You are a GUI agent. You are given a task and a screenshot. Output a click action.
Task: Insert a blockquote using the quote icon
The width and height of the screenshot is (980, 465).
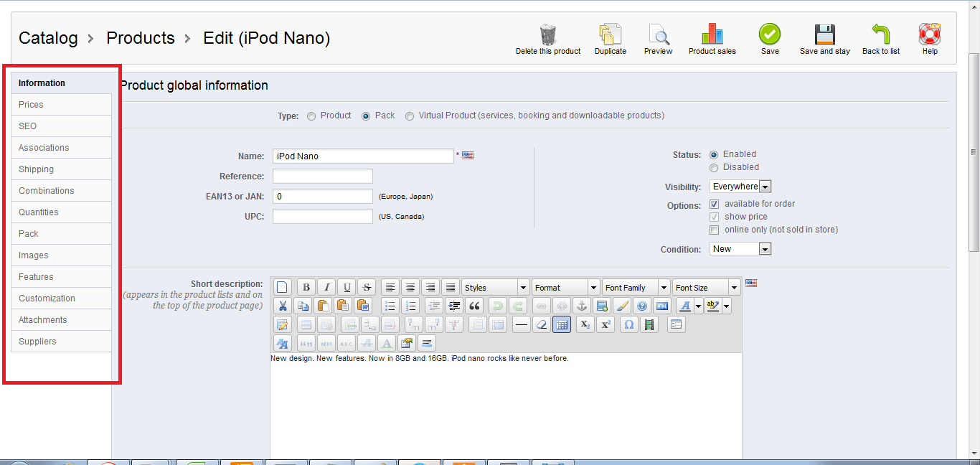coord(474,306)
